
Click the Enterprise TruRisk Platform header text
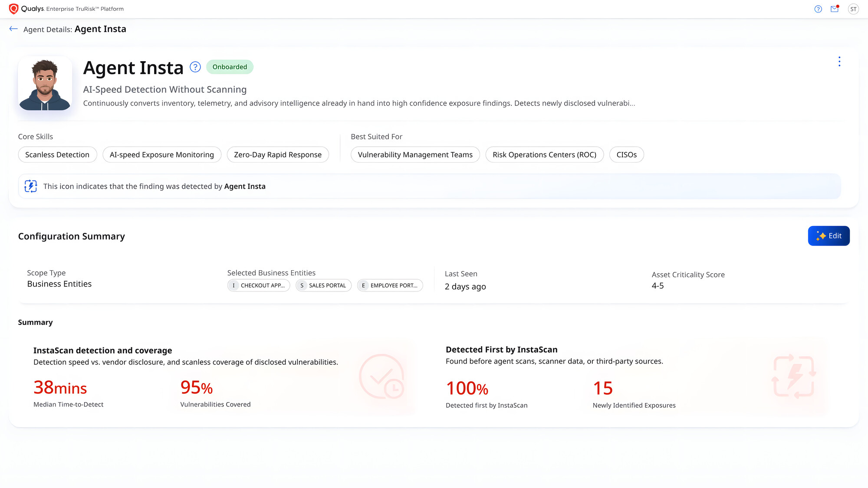coord(85,9)
